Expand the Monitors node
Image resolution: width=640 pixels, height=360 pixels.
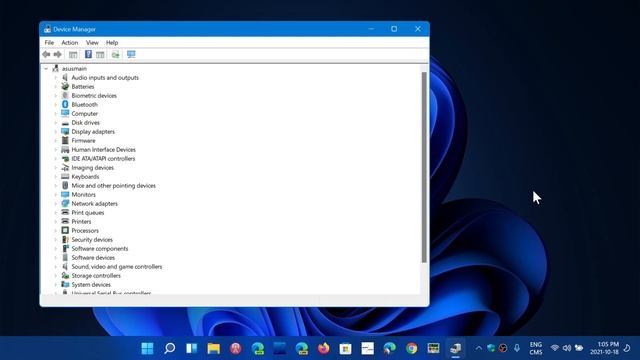click(56, 194)
